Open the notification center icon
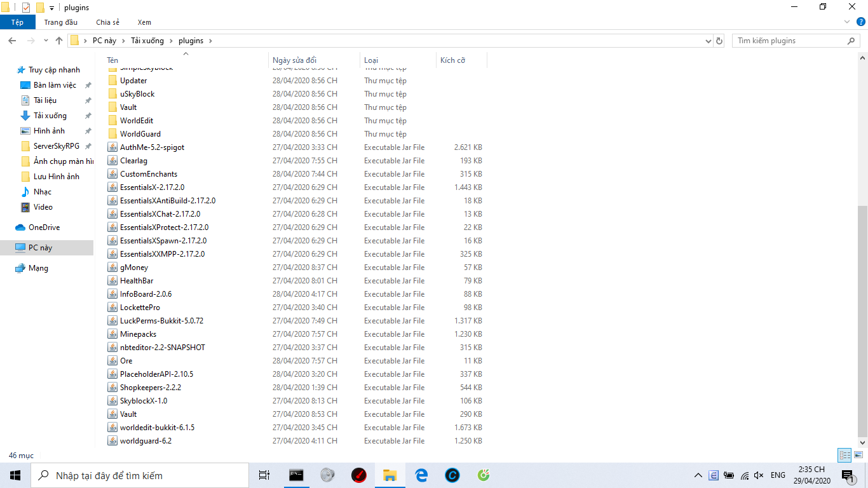Image resolution: width=868 pixels, height=488 pixels. [847, 475]
